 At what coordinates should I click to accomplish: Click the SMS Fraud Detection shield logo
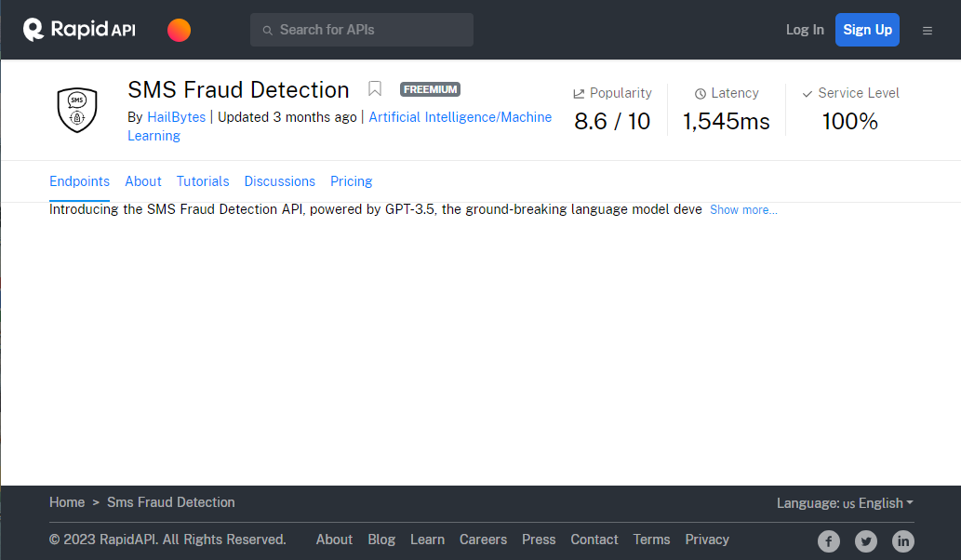coord(76,109)
